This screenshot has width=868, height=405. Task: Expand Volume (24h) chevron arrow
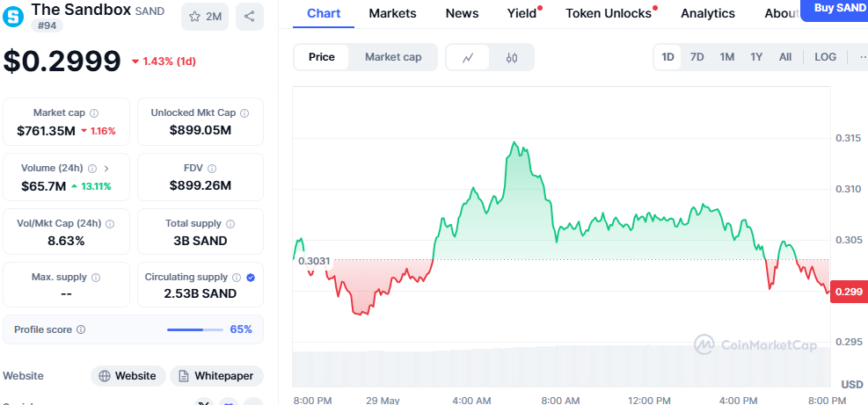click(x=106, y=168)
